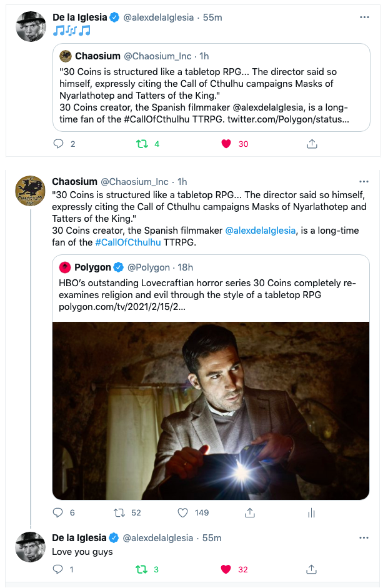Retweet the Chaosium tweet

coord(119,513)
